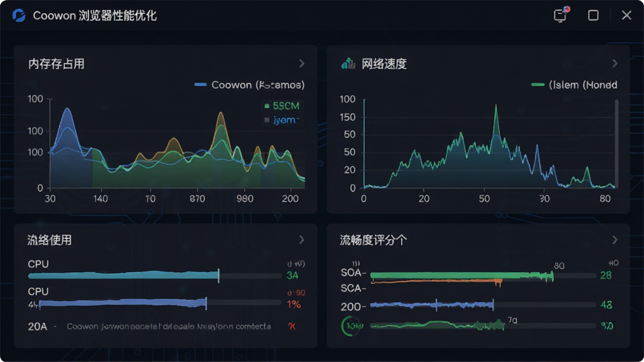This screenshot has height=362, width=644.
Task: Expand the 内存存占用 panel chevron
Action: [x=302, y=63]
